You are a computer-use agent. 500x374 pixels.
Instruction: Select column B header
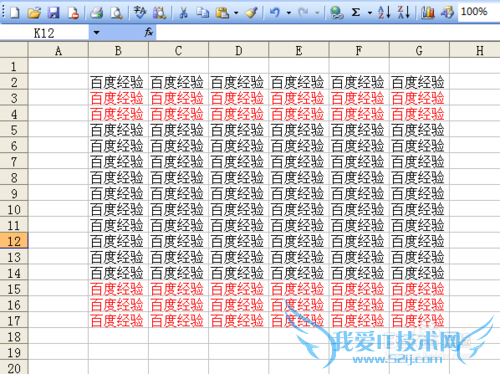pyautogui.click(x=118, y=51)
